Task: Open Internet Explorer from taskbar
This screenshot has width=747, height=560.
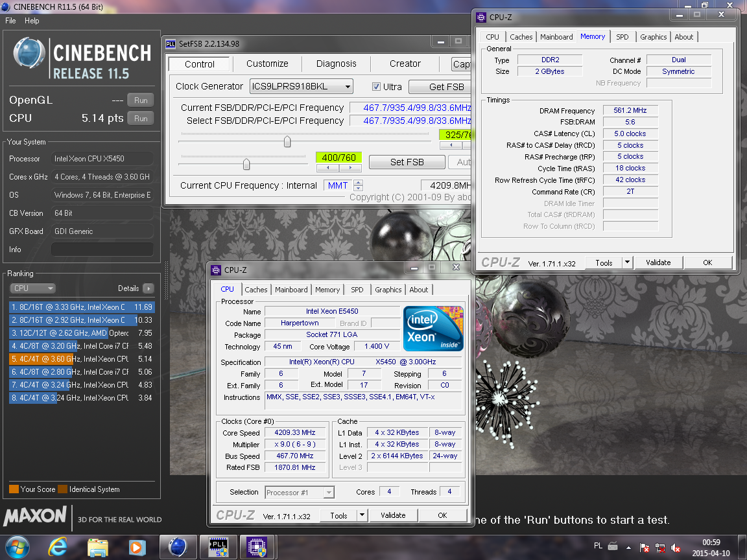Action: (x=58, y=547)
